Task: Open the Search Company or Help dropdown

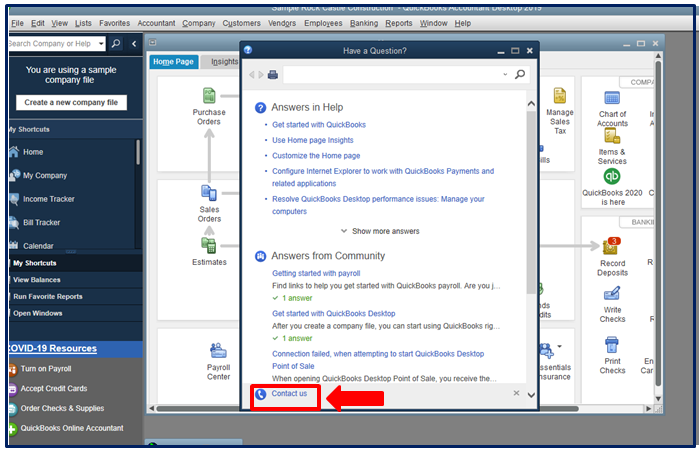Action: (x=101, y=44)
